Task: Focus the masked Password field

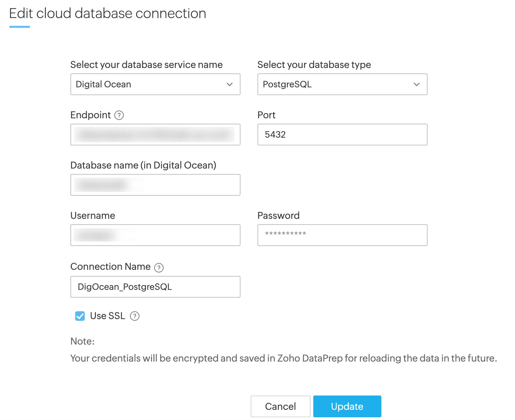Action: pyautogui.click(x=342, y=235)
